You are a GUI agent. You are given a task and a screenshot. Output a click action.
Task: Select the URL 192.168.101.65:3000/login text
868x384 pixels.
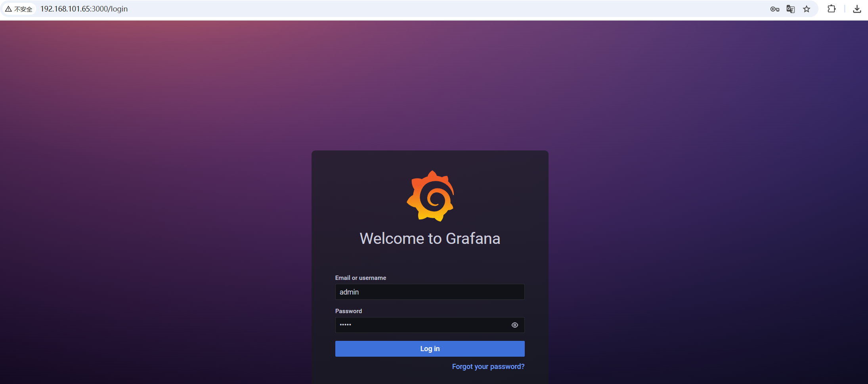84,9
